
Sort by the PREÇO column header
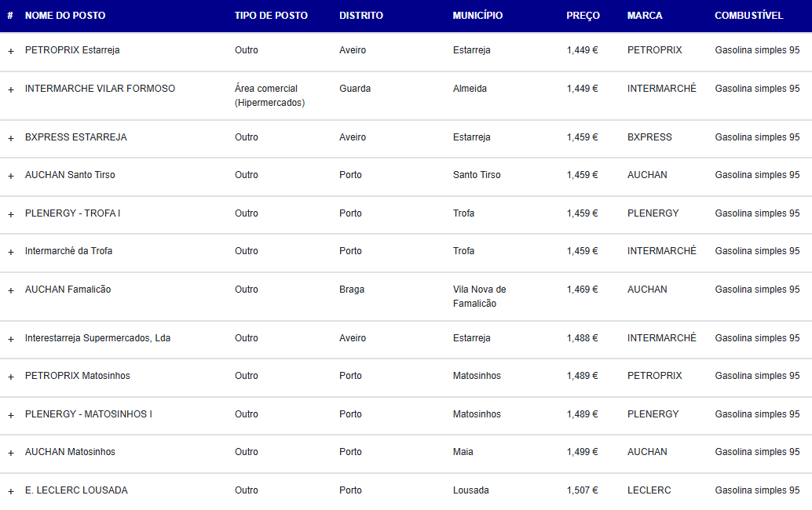583,16
